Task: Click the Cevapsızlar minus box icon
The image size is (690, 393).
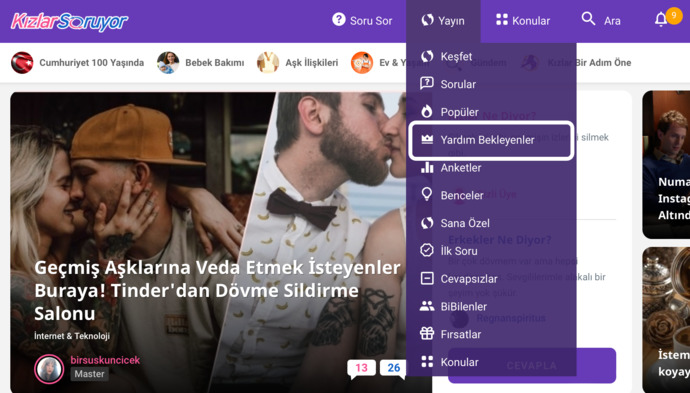Action: coord(427,279)
